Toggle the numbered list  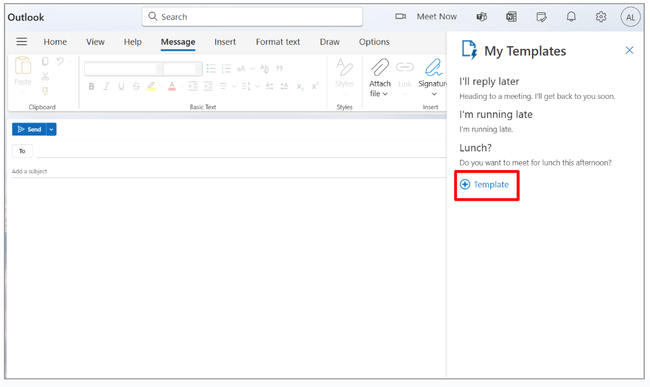coord(226,68)
